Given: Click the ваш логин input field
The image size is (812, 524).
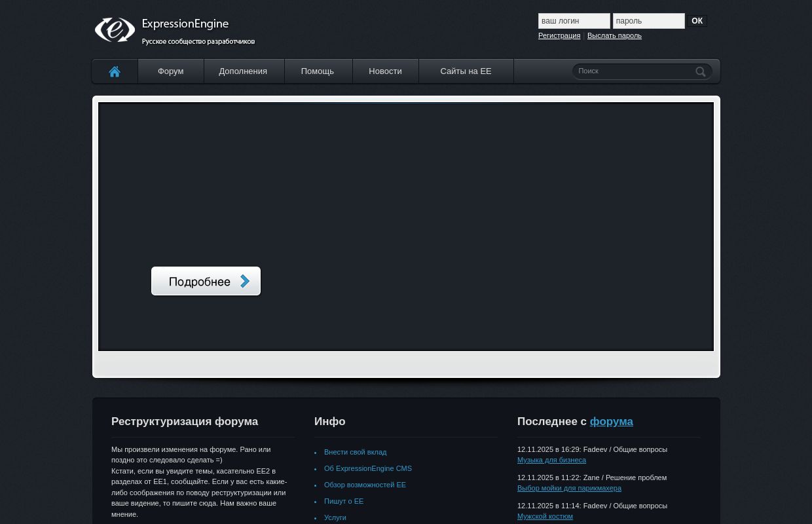Looking at the screenshot, I should 574,21.
